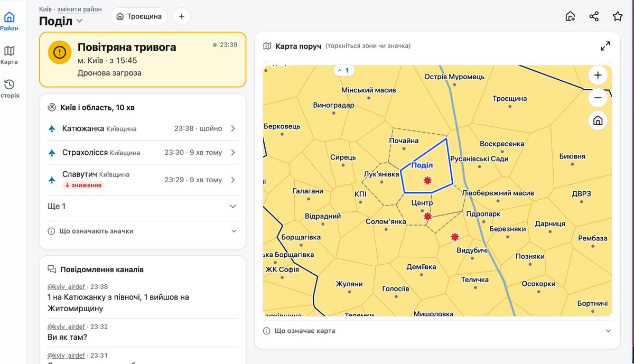Select the Лук'янівка zone on the map

(x=382, y=174)
